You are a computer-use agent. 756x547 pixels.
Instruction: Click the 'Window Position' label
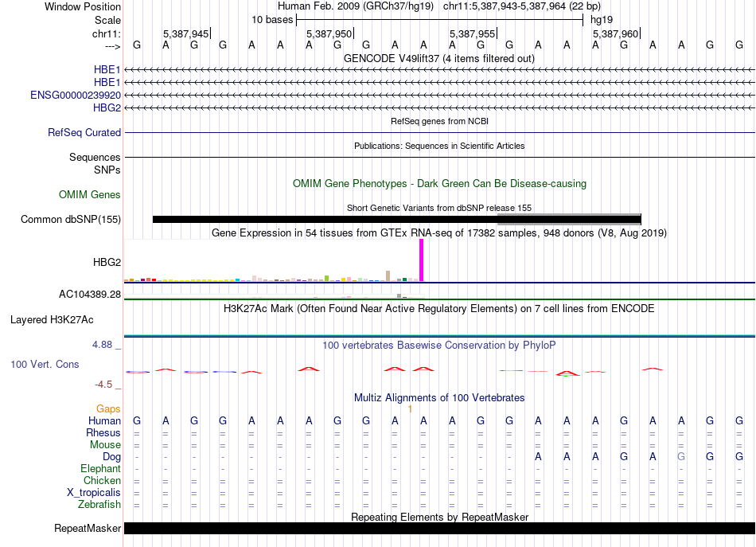pyautogui.click(x=83, y=6)
